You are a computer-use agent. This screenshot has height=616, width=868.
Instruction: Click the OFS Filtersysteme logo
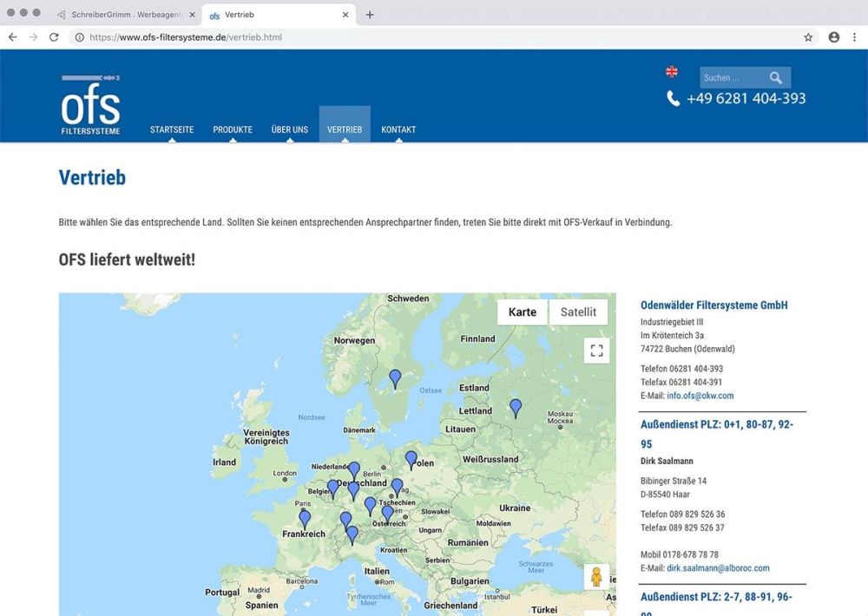click(90, 105)
